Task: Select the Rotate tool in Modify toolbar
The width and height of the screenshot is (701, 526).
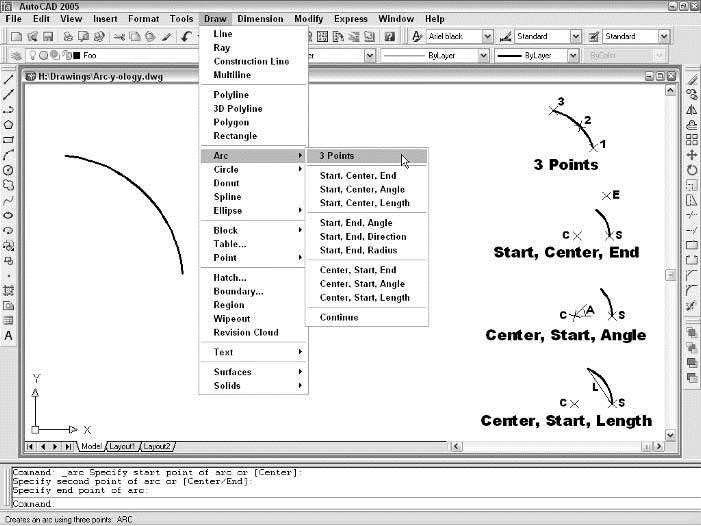Action: pos(692,170)
